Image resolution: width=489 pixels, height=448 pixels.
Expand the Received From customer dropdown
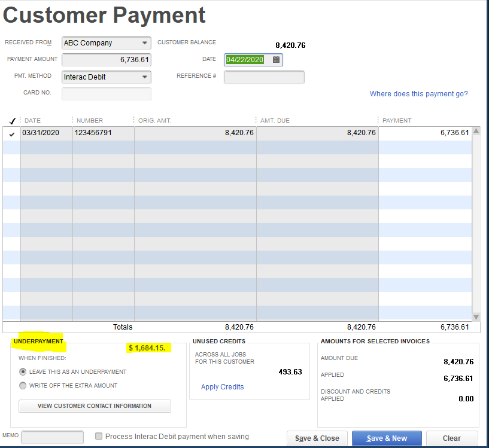[145, 43]
